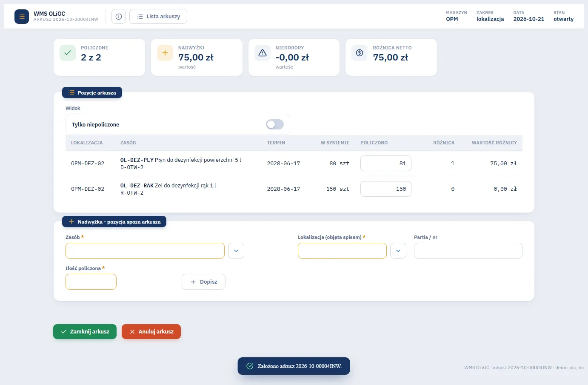Image resolution: width=588 pixels, height=385 pixels.
Task: Click the Anuluj arkusz button
Action: [151, 332]
